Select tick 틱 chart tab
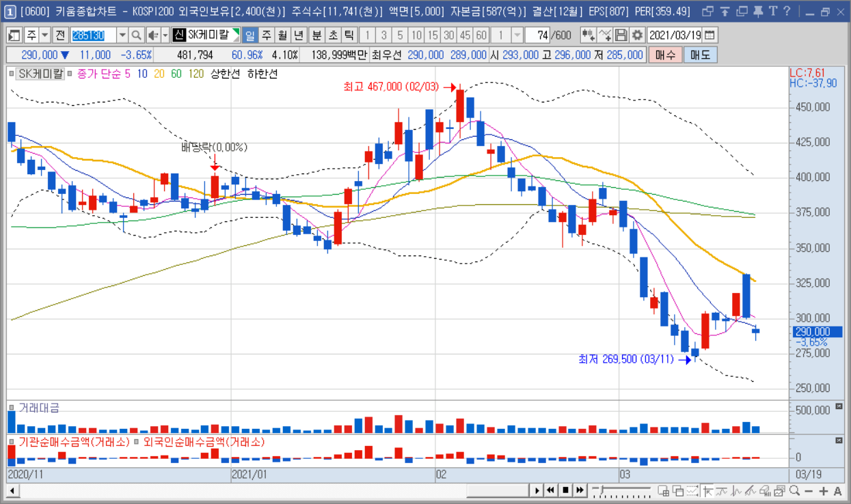Screen dimensions: 851x504 tap(349, 36)
